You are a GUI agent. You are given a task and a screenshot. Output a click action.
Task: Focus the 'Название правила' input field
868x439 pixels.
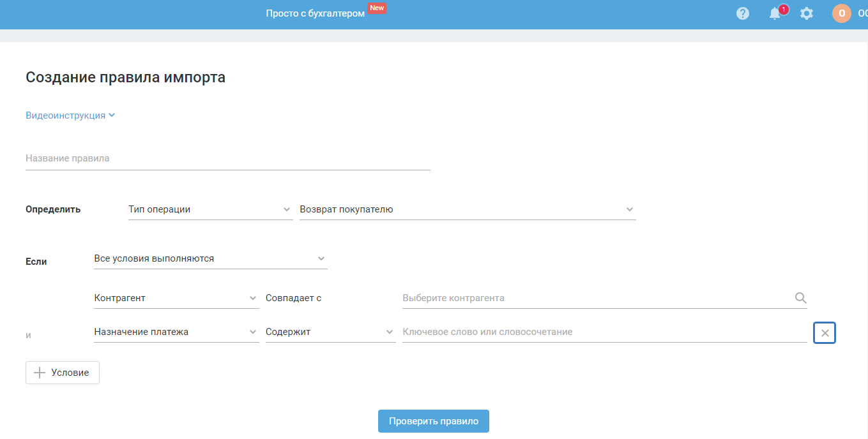(228, 158)
